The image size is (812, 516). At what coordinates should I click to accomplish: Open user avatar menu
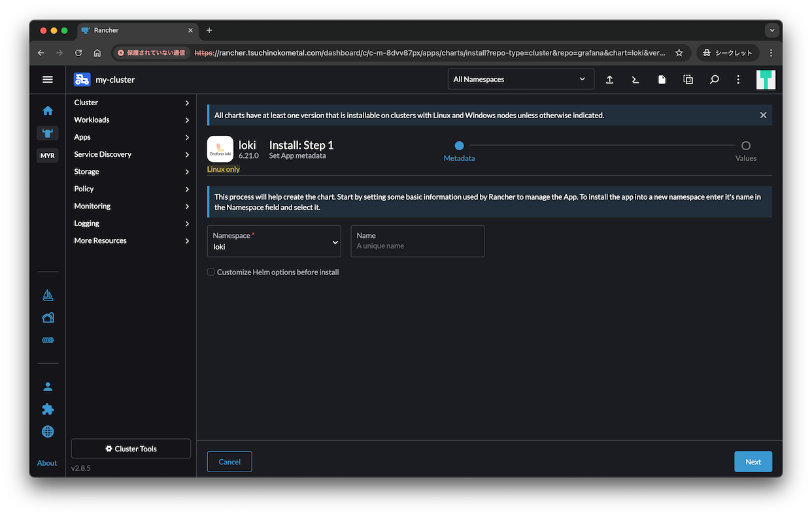(766, 79)
